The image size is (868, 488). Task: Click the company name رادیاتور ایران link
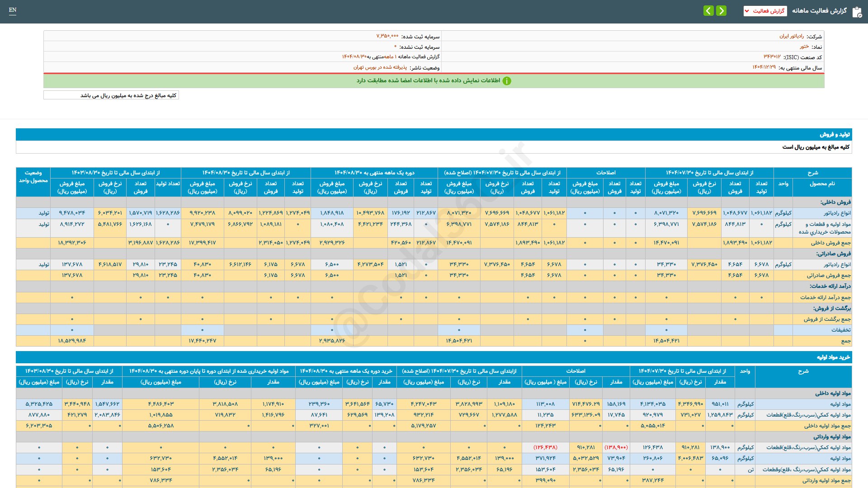click(791, 36)
